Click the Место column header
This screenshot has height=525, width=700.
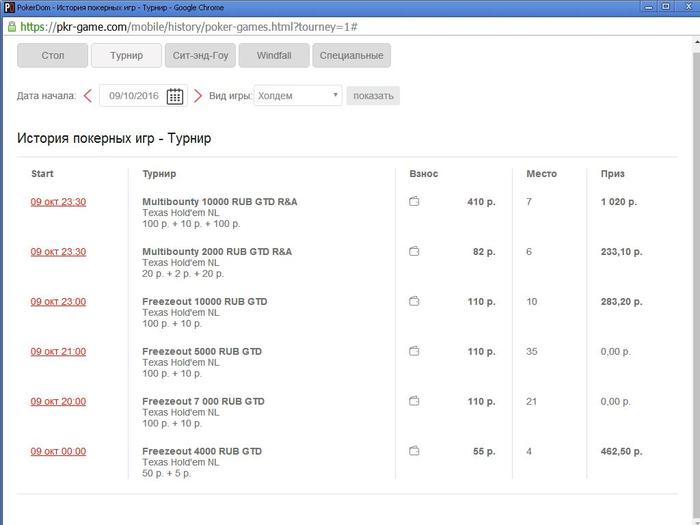(x=542, y=174)
